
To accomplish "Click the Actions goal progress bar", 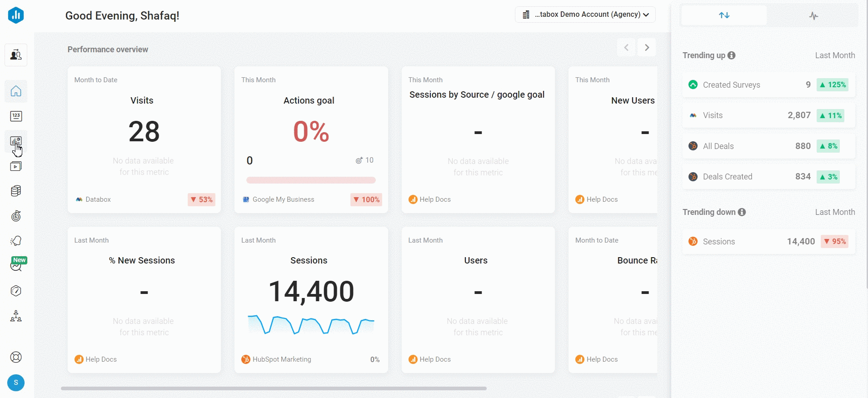I will point(311,180).
